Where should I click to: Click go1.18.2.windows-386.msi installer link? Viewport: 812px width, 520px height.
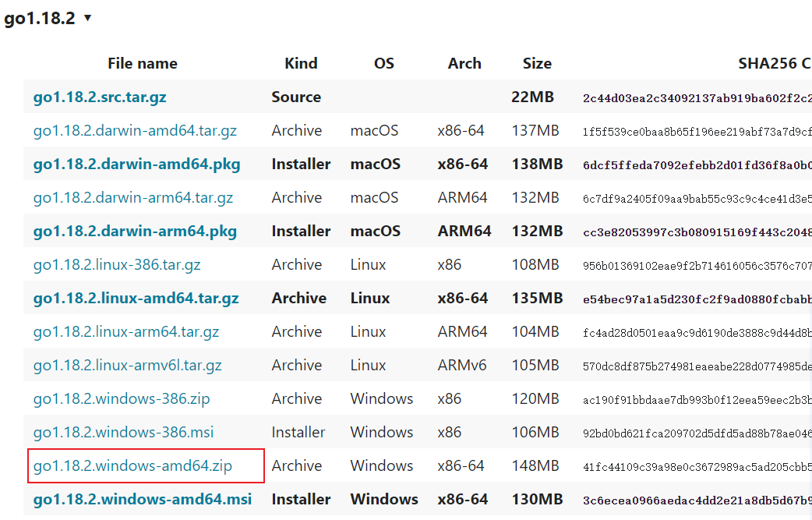coord(123,432)
